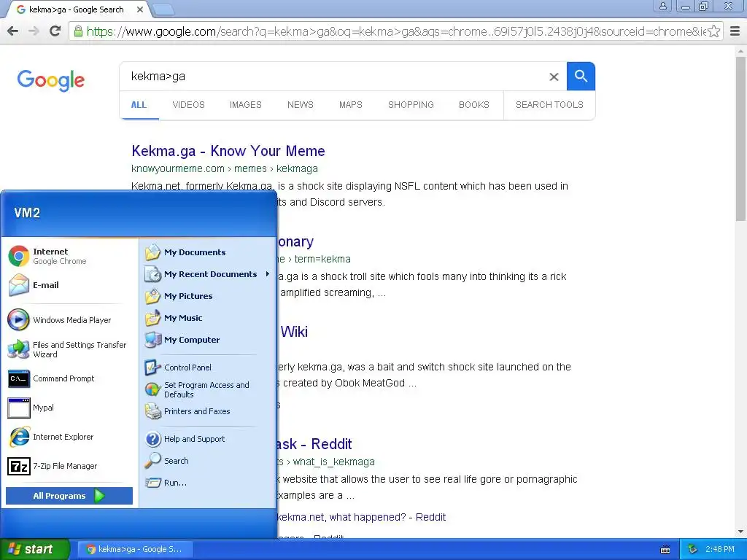747x560 pixels.
Task: Click the scrollbar down arrow
Action: 741,532
